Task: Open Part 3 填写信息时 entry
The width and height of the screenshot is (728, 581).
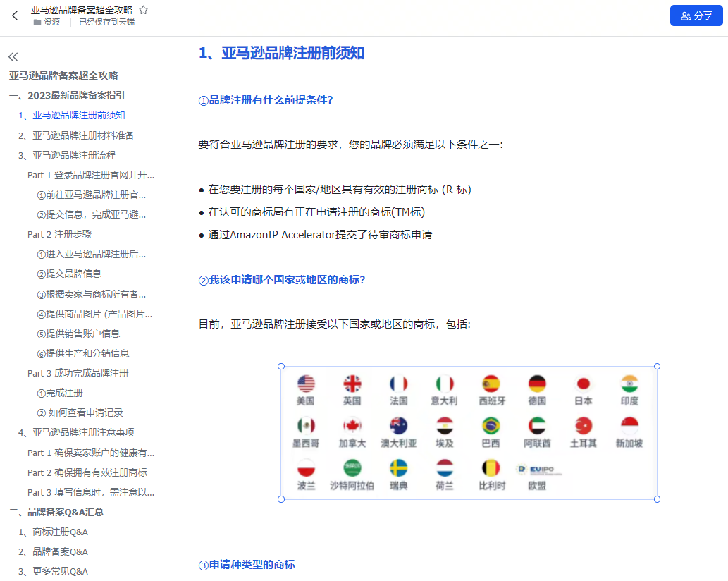Action: pyautogui.click(x=91, y=492)
